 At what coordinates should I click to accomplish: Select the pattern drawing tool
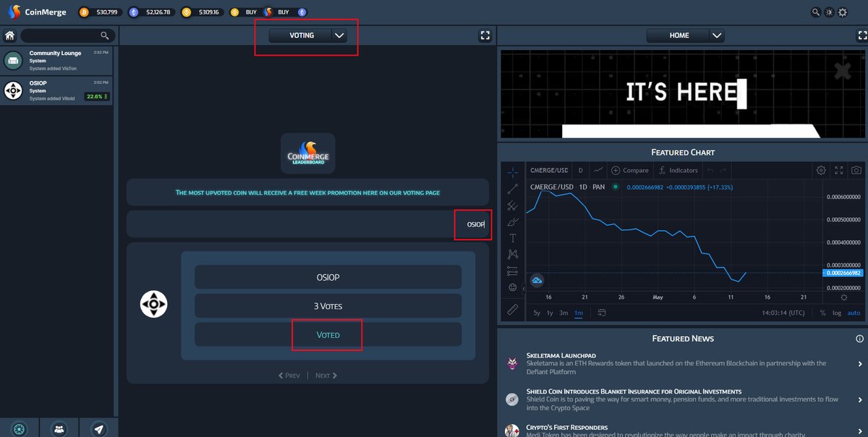[513, 254]
